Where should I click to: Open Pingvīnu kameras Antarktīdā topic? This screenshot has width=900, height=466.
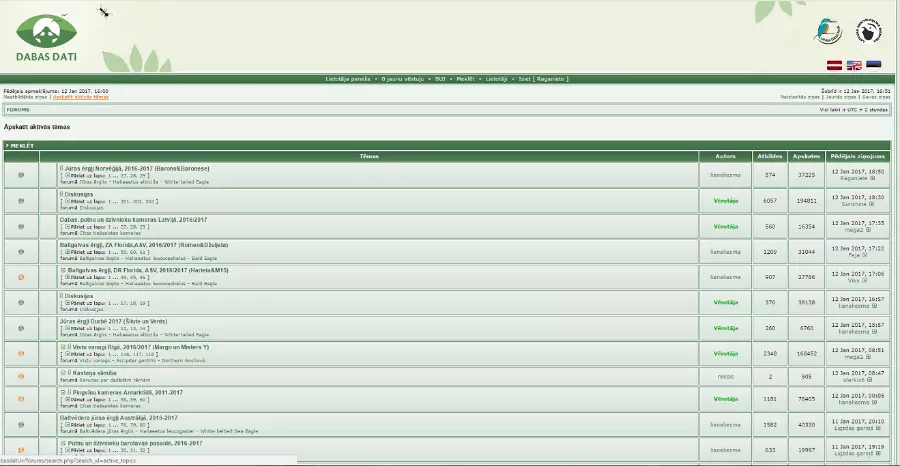133,393
